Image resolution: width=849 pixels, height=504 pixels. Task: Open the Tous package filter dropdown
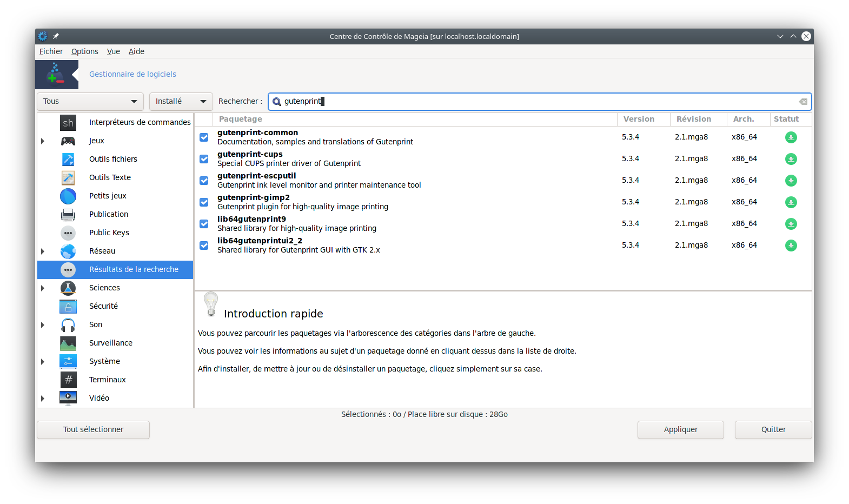pos(90,102)
